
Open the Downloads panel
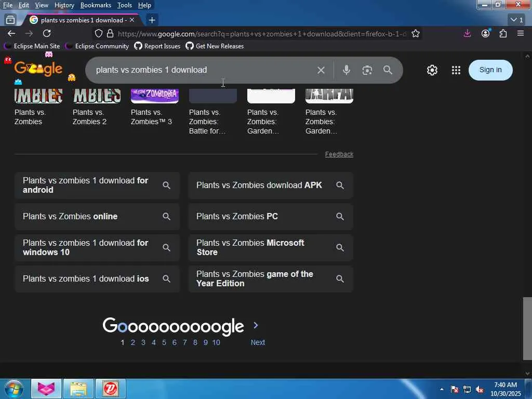click(467, 33)
